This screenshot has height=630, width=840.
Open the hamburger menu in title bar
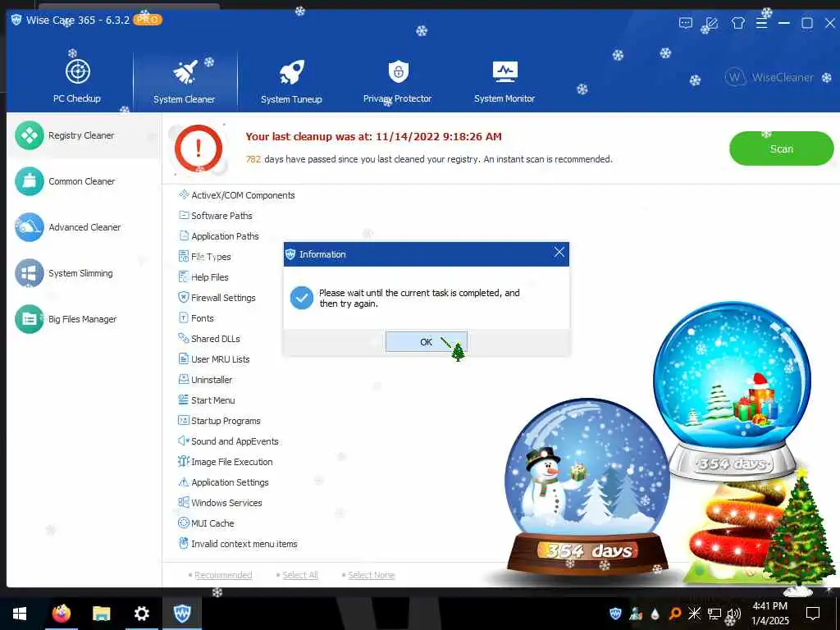tap(761, 23)
